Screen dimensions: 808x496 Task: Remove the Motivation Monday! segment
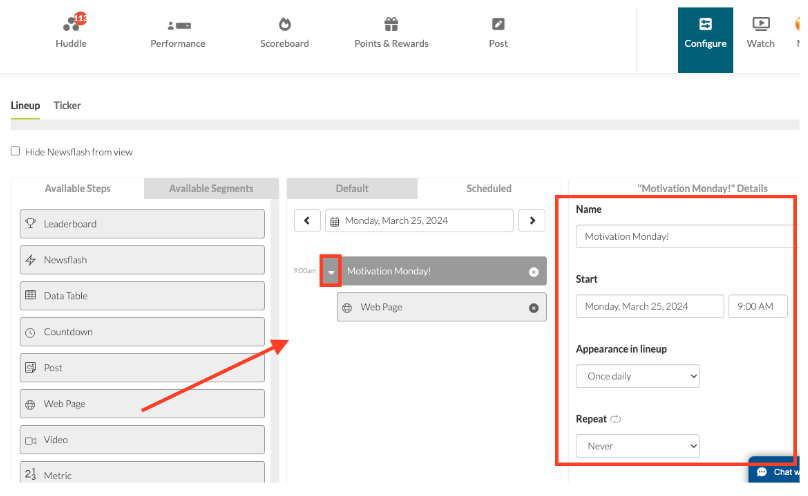[534, 271]
